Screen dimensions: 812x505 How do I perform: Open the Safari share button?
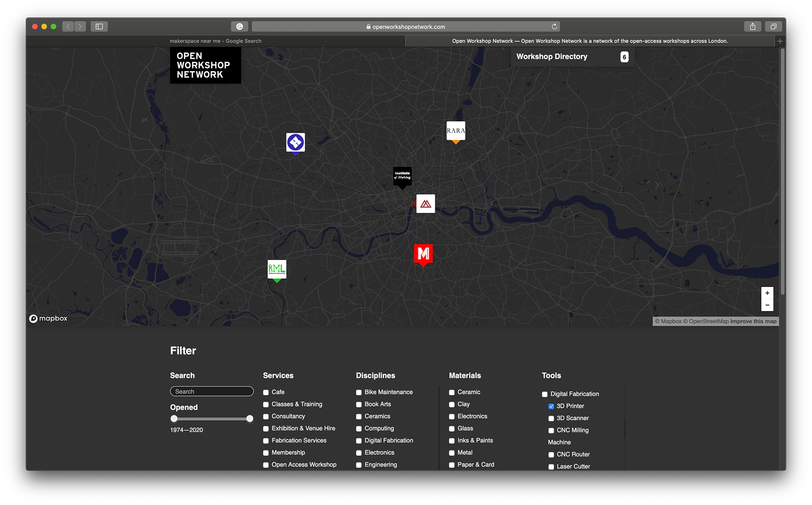(x=753, y=27)
